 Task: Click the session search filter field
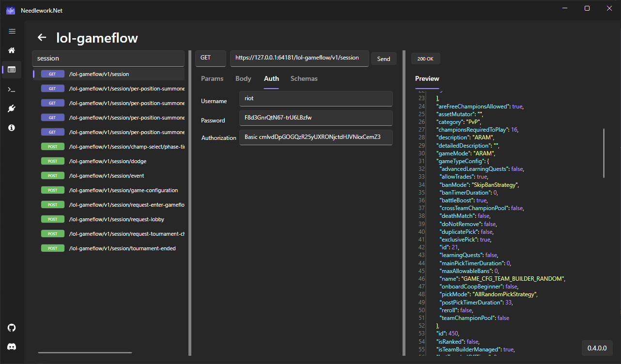pyautogui.click(x=108, y=59)
